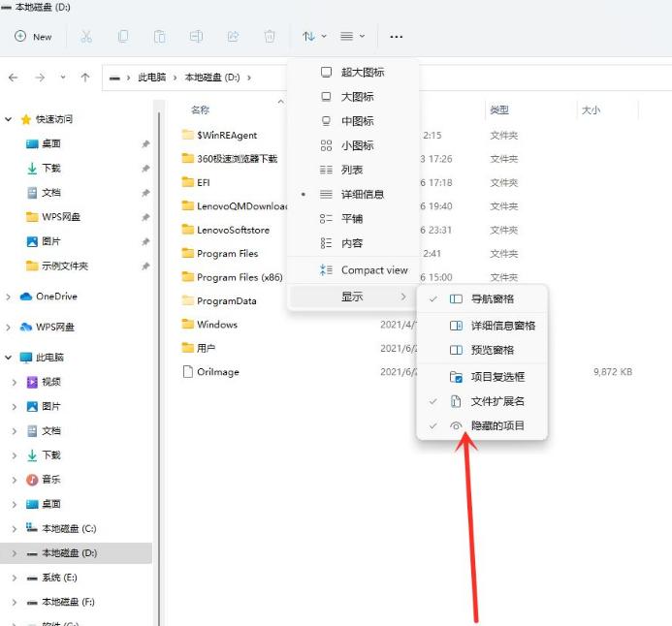Toggle 隐藏的项目 hidden items
The width and height of the screenshot is (672, 626).
coord(482,426)
